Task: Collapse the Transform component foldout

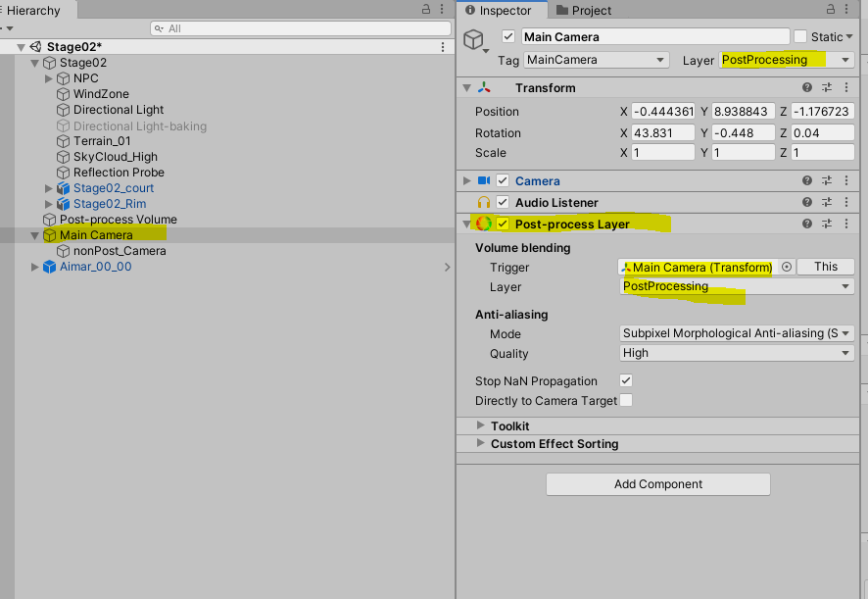Action: point(466,87)
